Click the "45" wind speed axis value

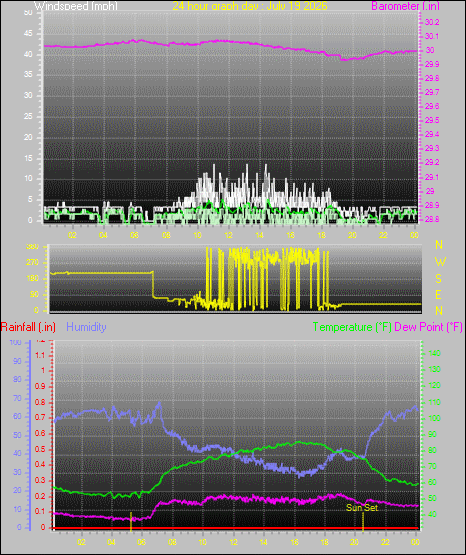click(28, 34)
